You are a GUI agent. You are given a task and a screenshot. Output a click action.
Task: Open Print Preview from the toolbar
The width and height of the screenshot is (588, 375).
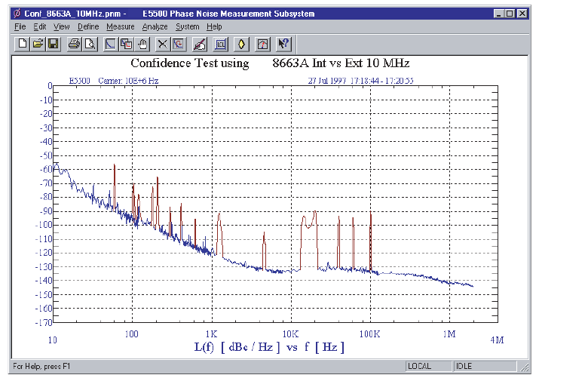(89, 44)
